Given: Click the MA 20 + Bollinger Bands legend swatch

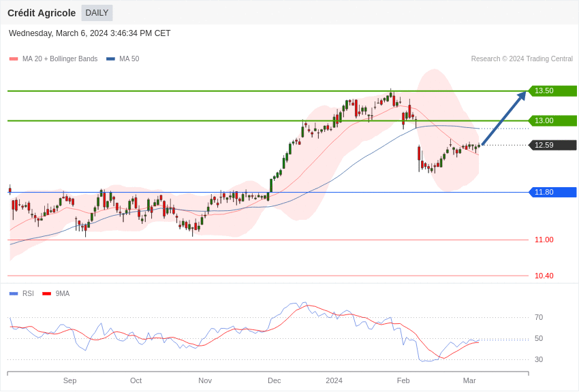Looking at the screenshot, I should click(14, 59).
